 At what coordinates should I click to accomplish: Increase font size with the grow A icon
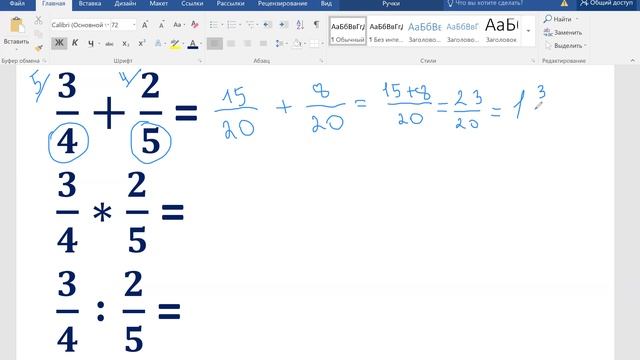coord(145,25)
